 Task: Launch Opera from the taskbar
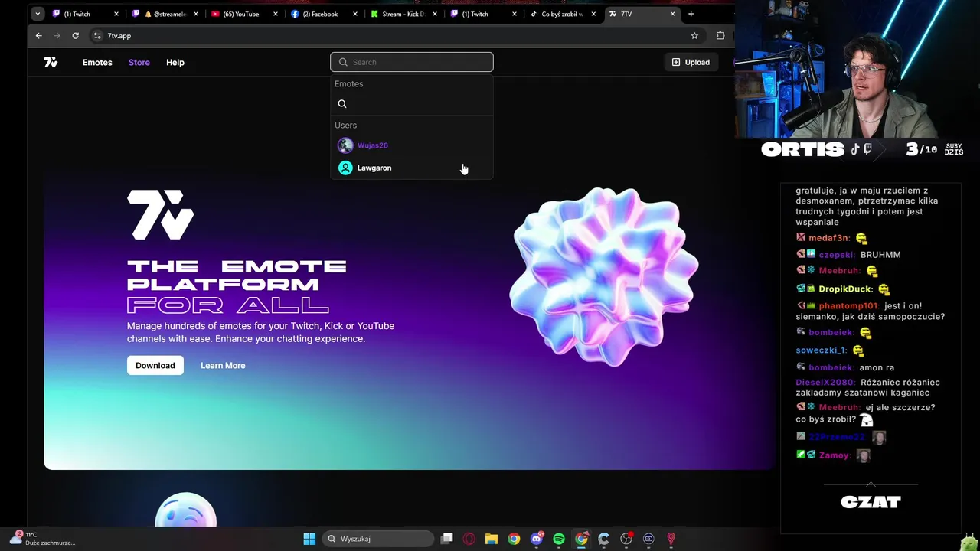coord(469,539)
